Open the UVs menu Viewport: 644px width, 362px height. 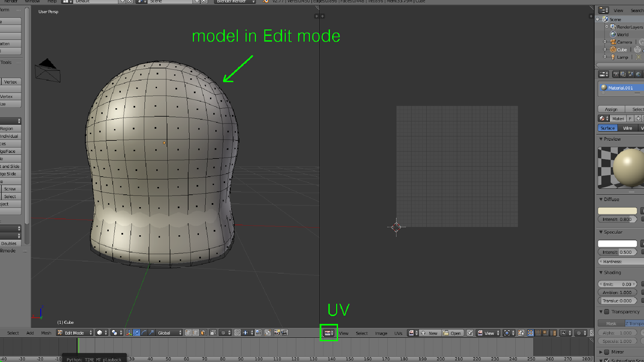click(x=398, y=333)
